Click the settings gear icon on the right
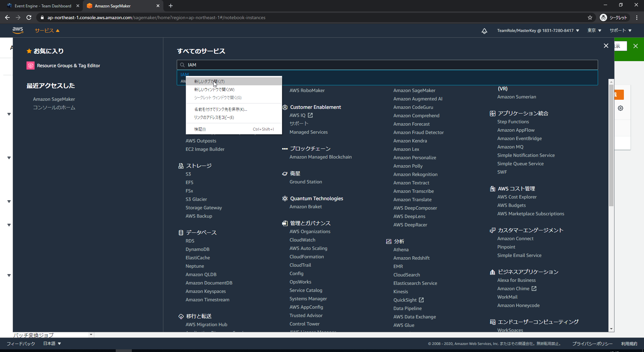Image resolution: width=644 pixels, height=352 pixels. [x=621, y=108]
